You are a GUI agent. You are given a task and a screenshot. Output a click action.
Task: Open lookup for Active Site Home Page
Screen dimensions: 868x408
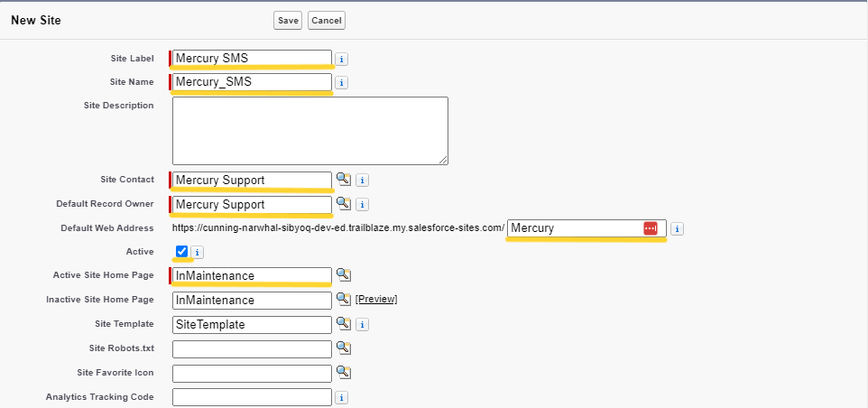point(344,274)
